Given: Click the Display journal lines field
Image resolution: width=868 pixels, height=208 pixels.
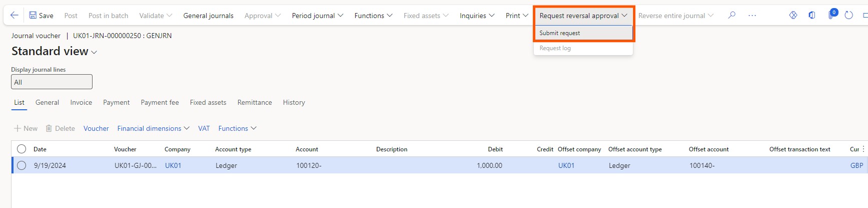Looking at the screenshot, I should pos(52,82).
